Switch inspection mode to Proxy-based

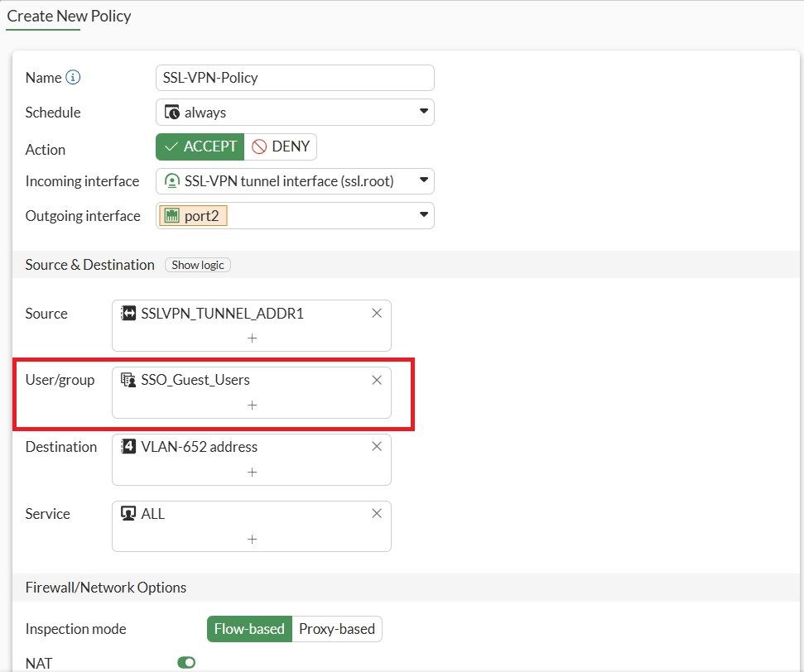[x=337, y=629]
